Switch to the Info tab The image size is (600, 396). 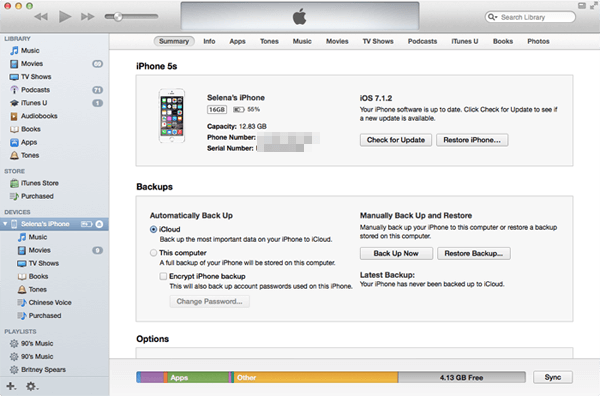[x=209, y=41]
